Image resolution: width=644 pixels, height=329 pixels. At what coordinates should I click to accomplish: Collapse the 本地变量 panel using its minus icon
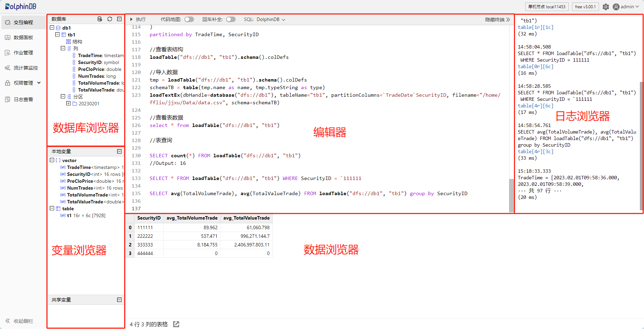119,151
